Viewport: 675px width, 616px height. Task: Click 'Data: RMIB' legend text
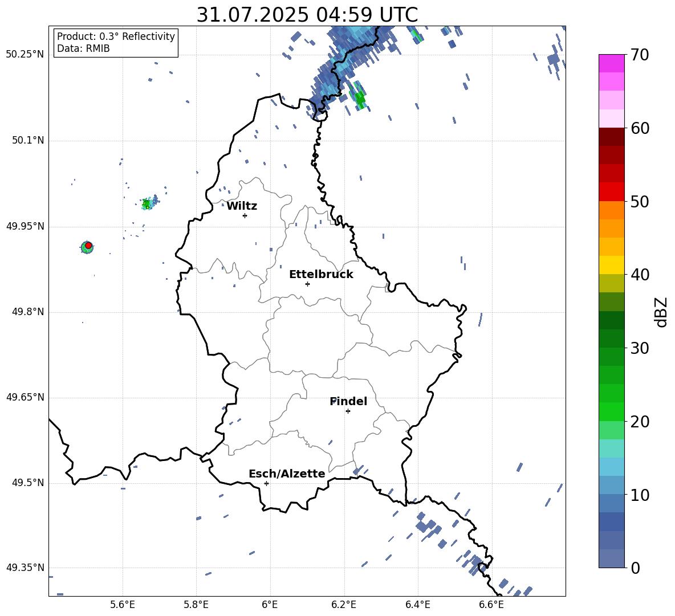click(x=83, y=48)
